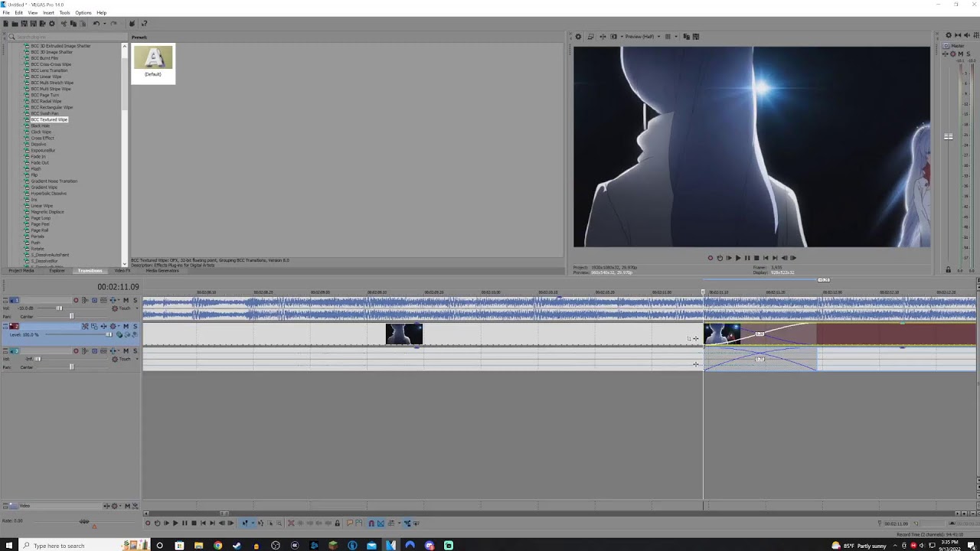The width and height of the screenshot is (980, 551).
Task: Open the Options menu
Action: point(83,12)
